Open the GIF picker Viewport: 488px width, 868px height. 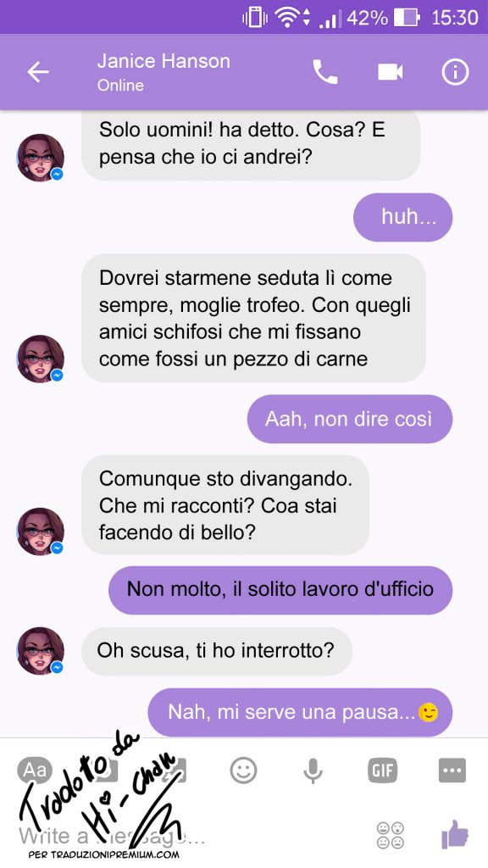(383, 770)
